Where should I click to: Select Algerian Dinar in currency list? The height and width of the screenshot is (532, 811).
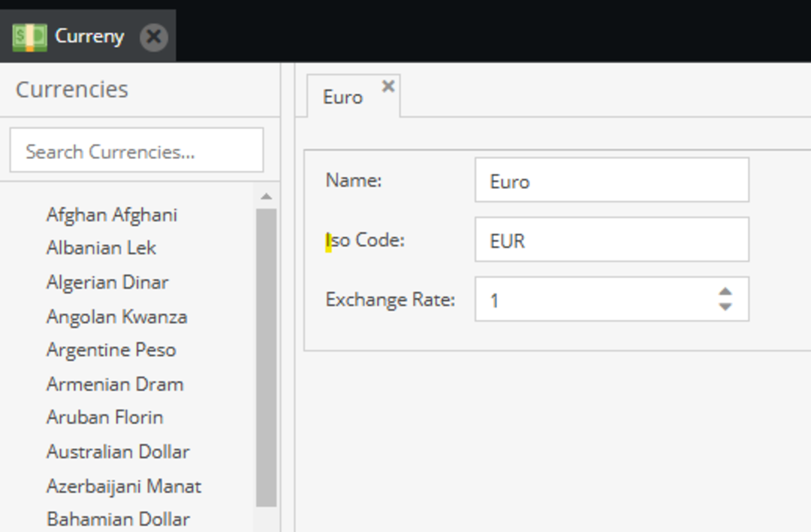coord(107,282)
